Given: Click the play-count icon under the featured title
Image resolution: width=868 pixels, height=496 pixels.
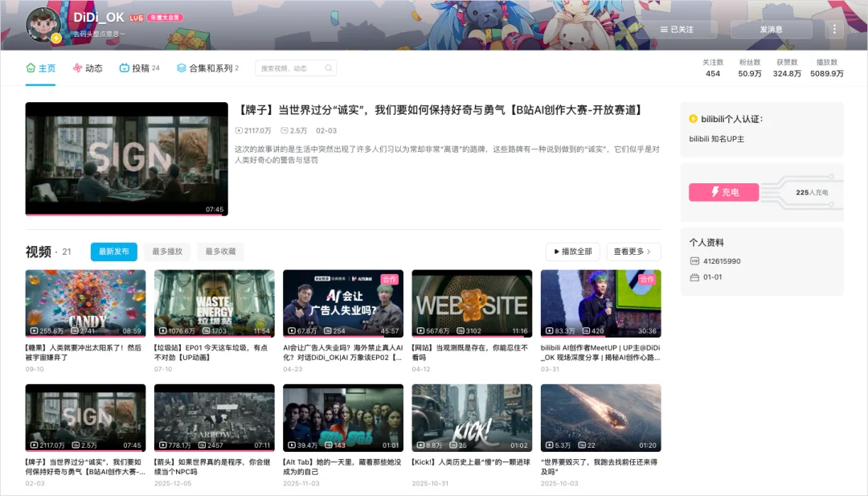Looking at the screenshot, I should [x=239, y=131].
